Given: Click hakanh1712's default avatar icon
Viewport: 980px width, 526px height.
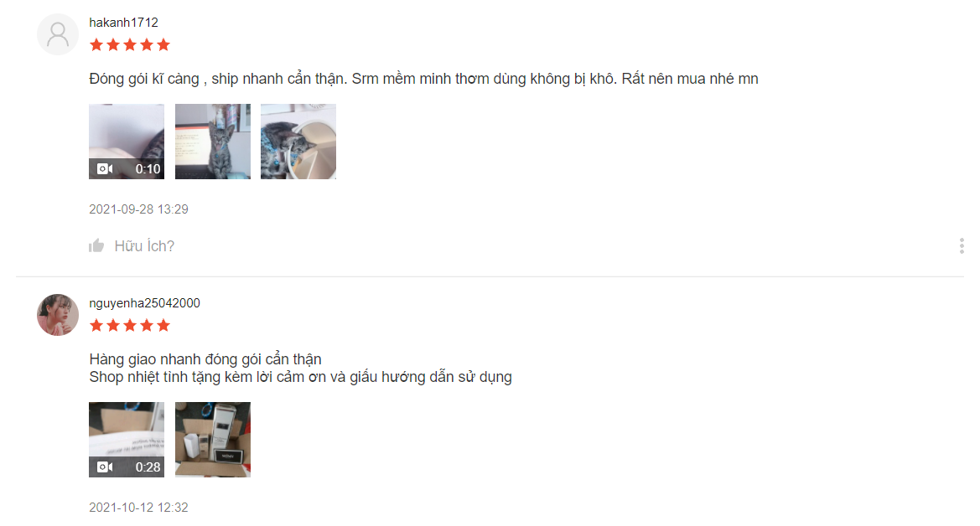Looking at the screenshot, I should [58, 34].
